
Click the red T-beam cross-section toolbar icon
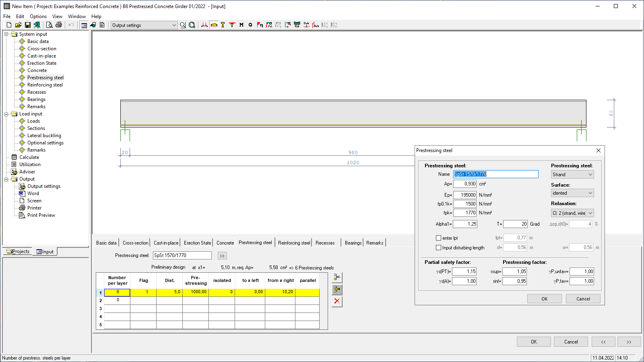[x=232, y=25]
